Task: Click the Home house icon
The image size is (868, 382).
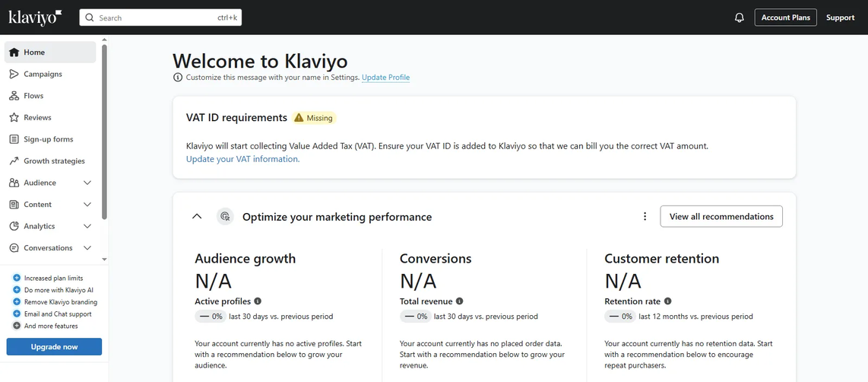Action: pos(14,52)
